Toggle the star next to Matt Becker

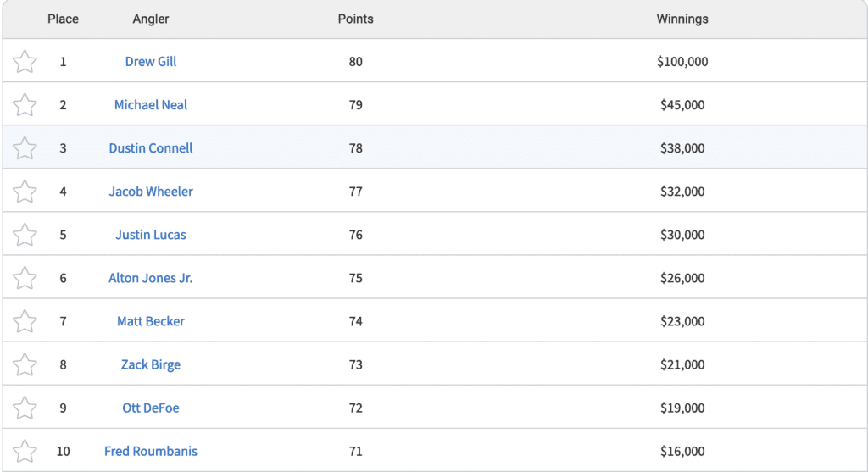coord(25,321)
